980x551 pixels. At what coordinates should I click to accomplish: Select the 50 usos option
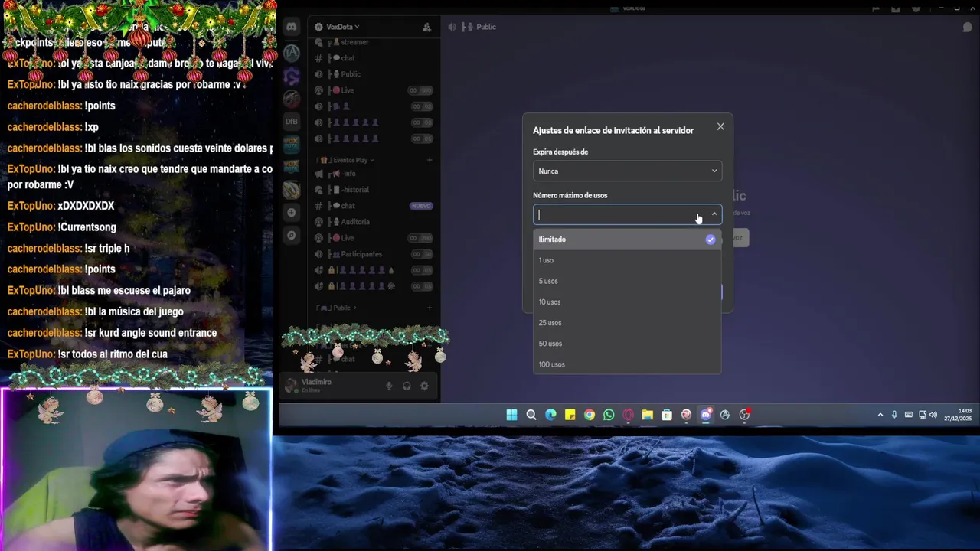click(627, 344)
